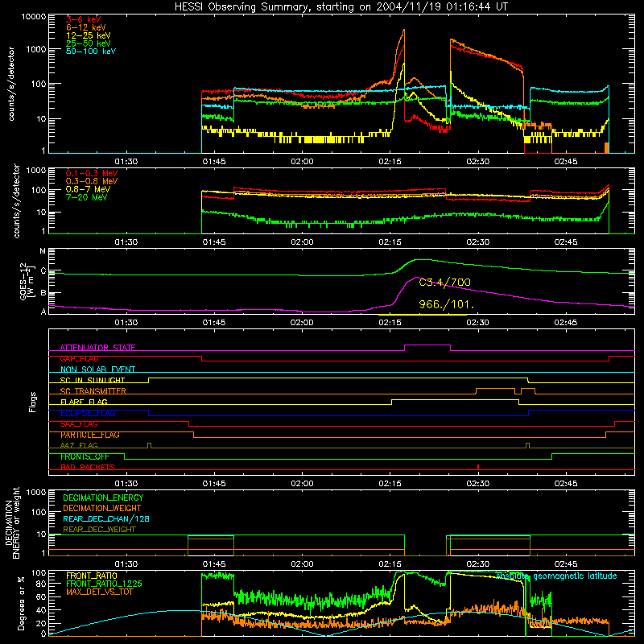This screenshot has width=644, height=644.
Task: Select the ECLIPSE_FLAG label
Action: (x=88, y=413)
